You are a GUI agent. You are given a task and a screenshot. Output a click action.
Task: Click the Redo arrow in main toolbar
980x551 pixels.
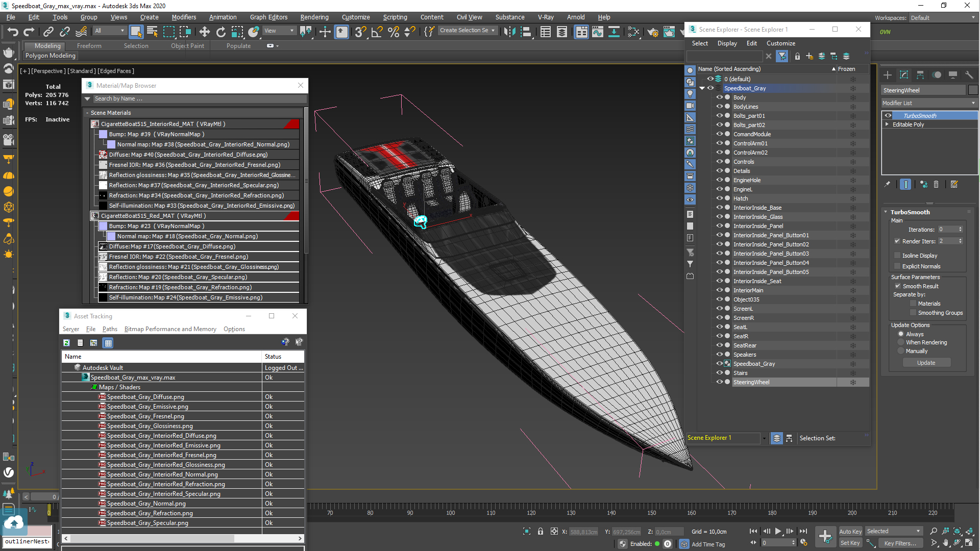[x=29, y=32]
